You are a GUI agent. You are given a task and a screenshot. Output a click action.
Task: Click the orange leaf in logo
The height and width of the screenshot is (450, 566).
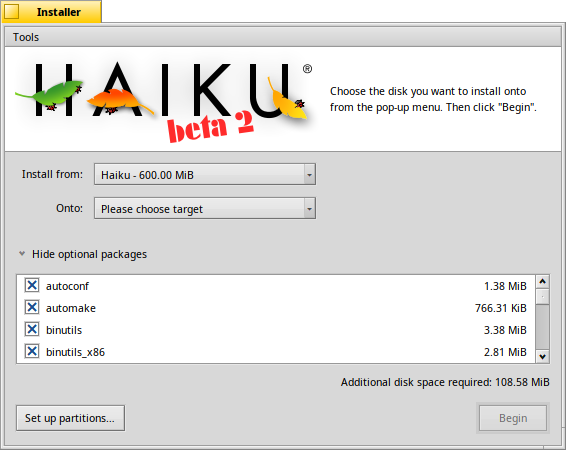119,100
